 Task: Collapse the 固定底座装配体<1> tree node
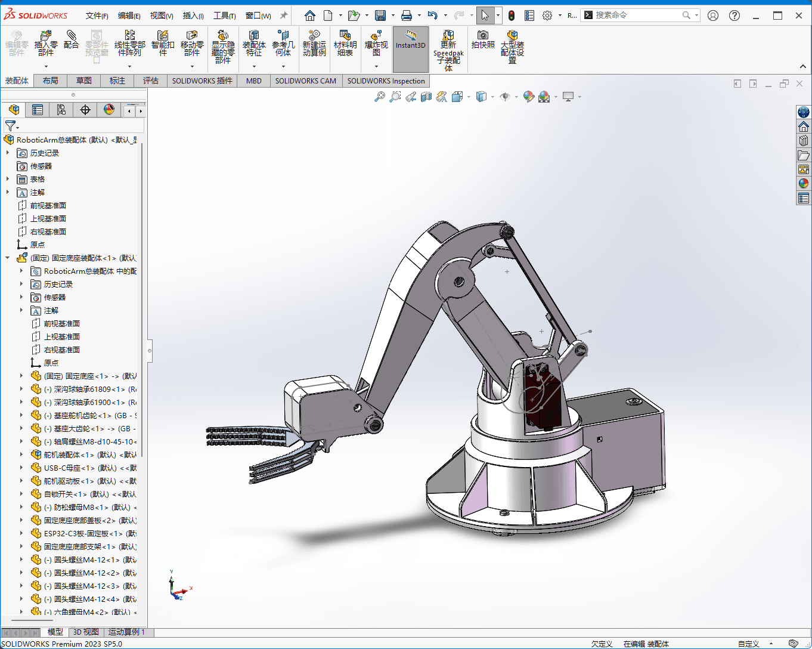pyautogui.click(x=8, y=258)
